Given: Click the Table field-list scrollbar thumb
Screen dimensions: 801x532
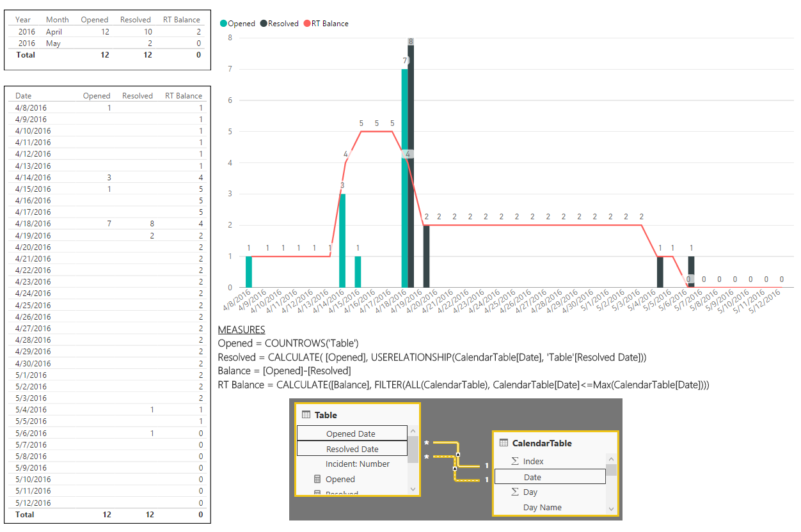Looking at the screenshot, I should [413, 449].
